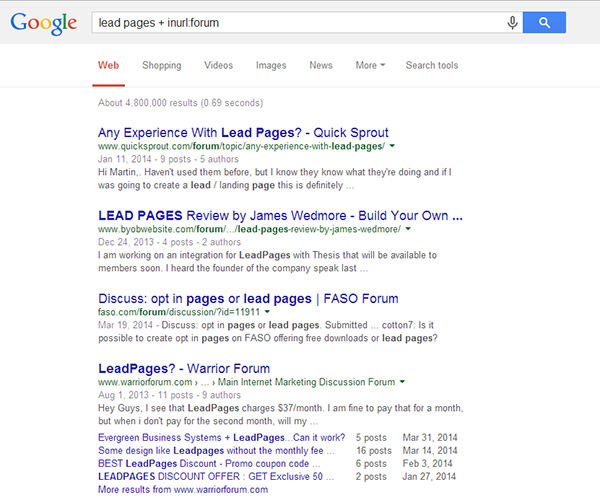This screenshot has width=600, height=500.
Task: Open 'Some design like Leadpages' sublink
Action: (217, 451)
